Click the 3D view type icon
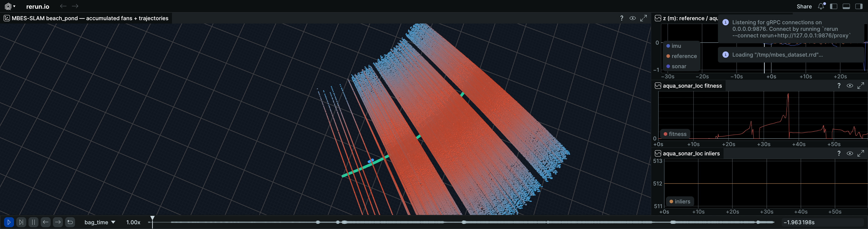Screen dimensions: 868x229 click(x=7, y=18)
